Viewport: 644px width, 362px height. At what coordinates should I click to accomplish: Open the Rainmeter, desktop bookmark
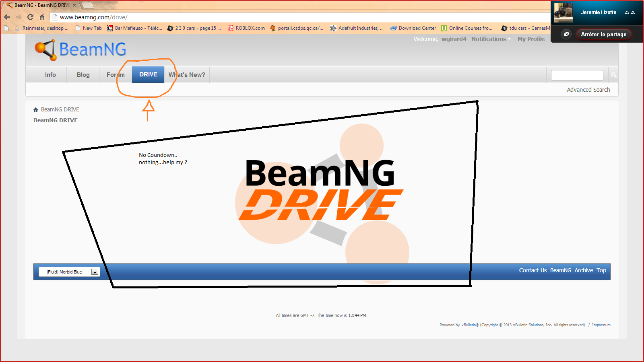click(41, 28)
